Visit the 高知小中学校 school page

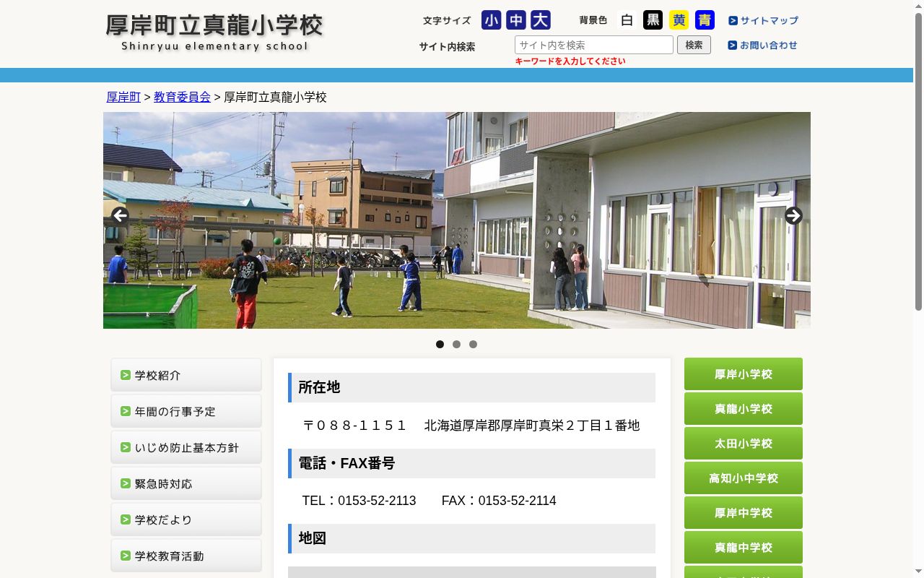point(744,478)
